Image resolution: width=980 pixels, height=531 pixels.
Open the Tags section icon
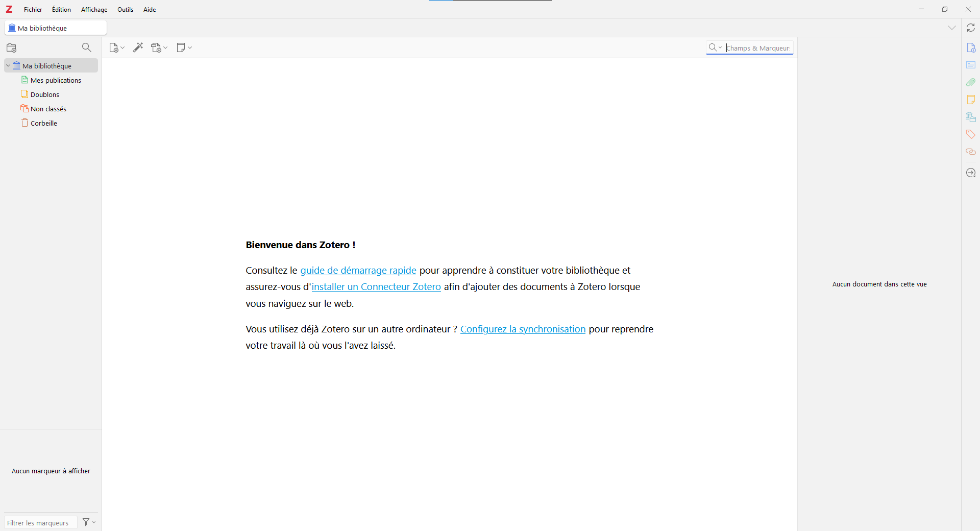point(971,134)
